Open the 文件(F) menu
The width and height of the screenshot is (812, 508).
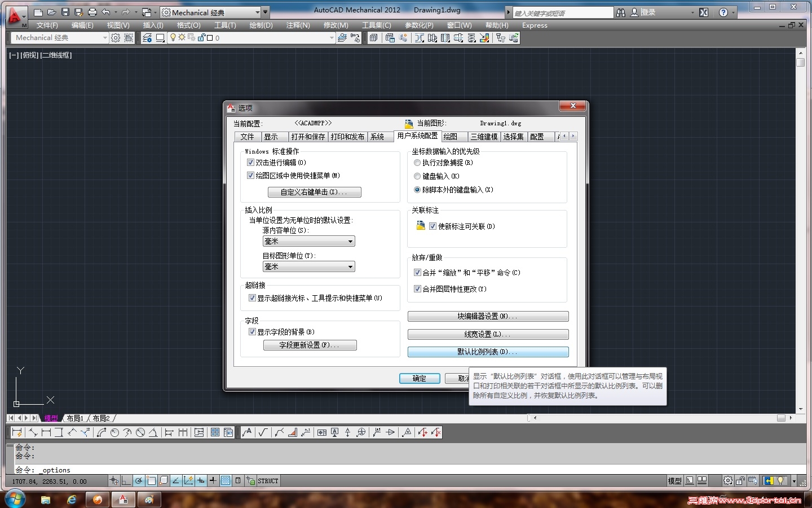[x=47, y=25]
